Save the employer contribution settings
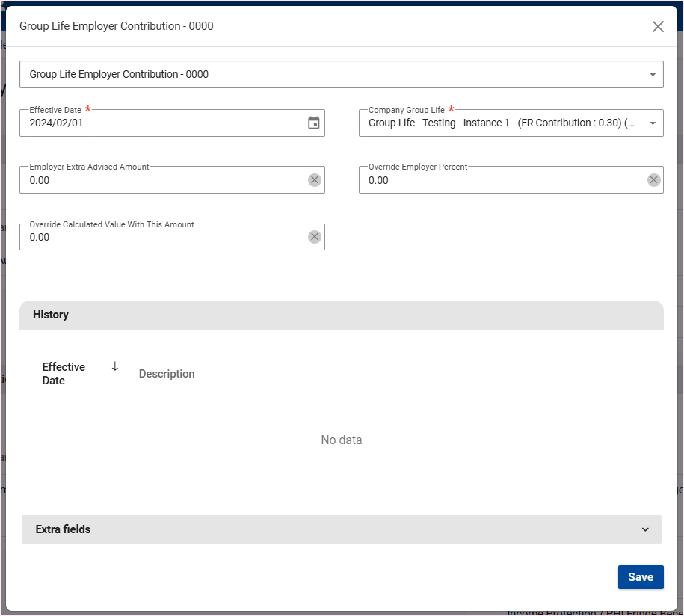 [640, 577]
